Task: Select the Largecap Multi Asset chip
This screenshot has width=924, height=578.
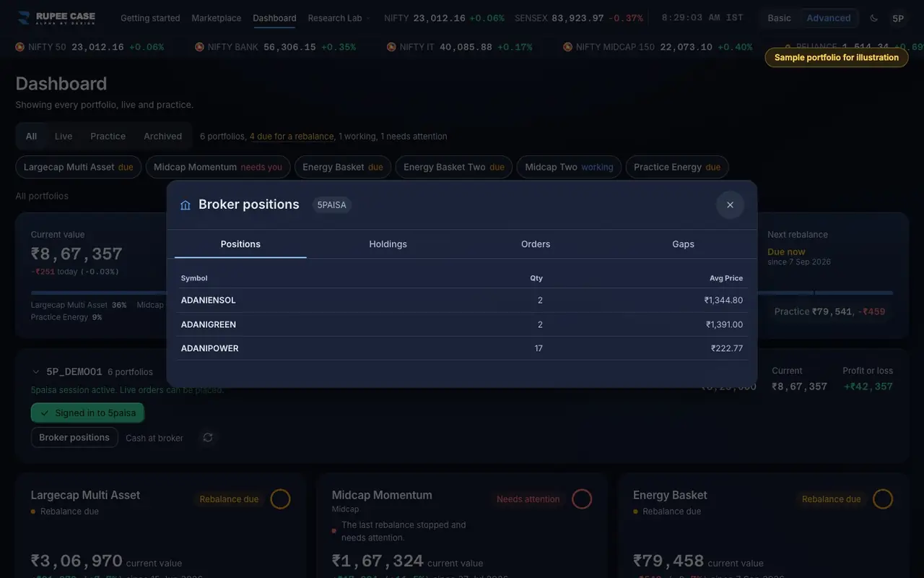Action: [78, 167]
